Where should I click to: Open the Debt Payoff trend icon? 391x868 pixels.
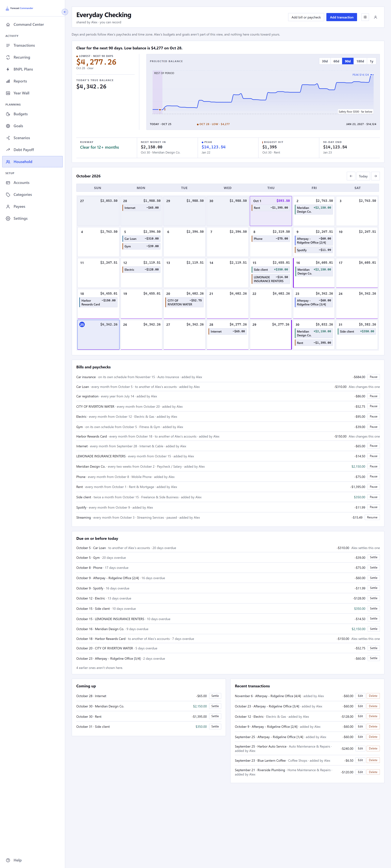(8, 150)
